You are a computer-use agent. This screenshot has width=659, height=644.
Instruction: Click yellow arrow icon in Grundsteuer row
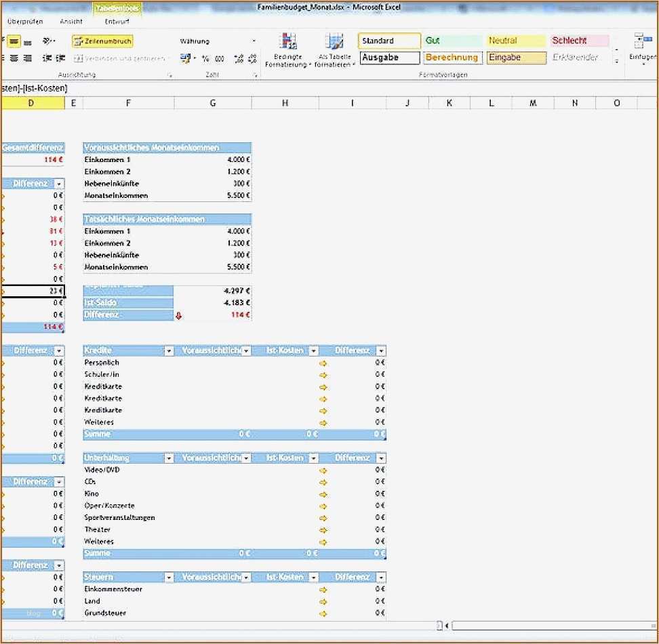323,613
